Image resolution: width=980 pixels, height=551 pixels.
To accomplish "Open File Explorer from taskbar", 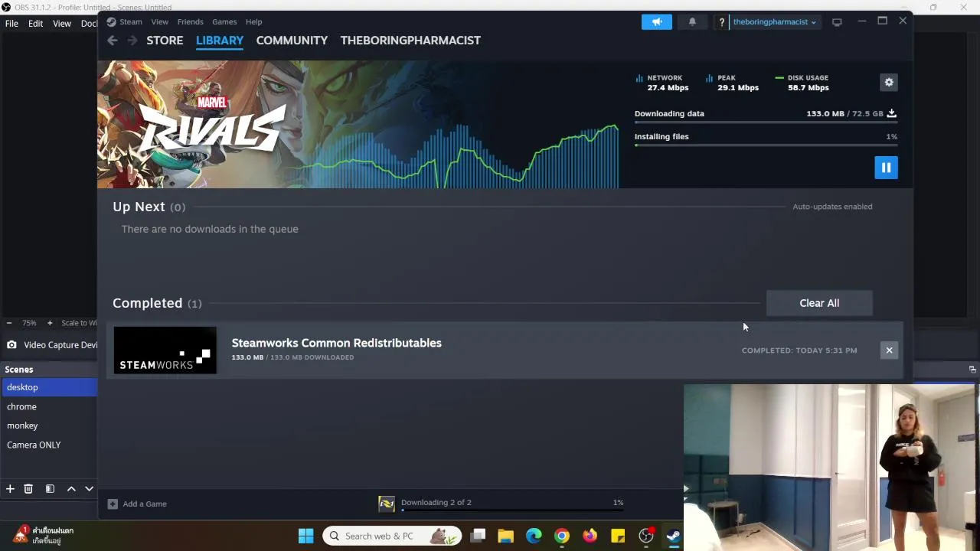I will (x=505, y=536).
